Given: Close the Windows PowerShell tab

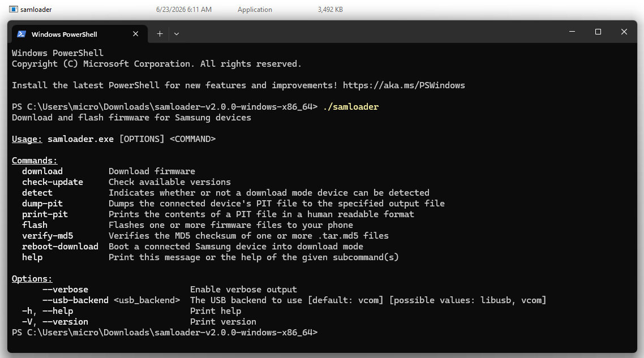Looking at the screenshot, I should pyautogui.click(x=136, y=34).
